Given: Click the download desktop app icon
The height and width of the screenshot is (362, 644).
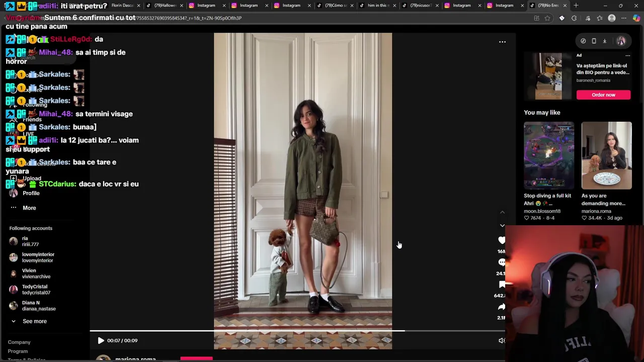Looking at the screenshot, I should click(605, 41).
